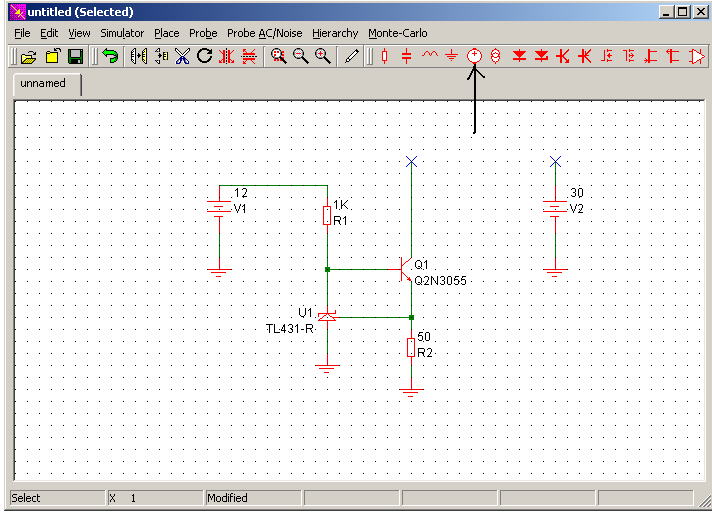Select the R1 resistor symbol
The width and height of the screenshot is (712, 514).
point(327,215)
